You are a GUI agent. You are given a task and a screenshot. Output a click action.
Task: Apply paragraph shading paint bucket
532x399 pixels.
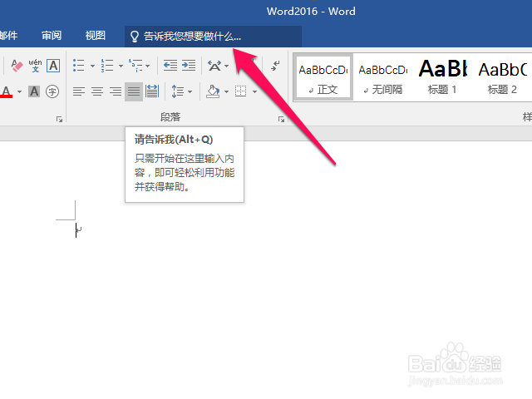[213, 91]
